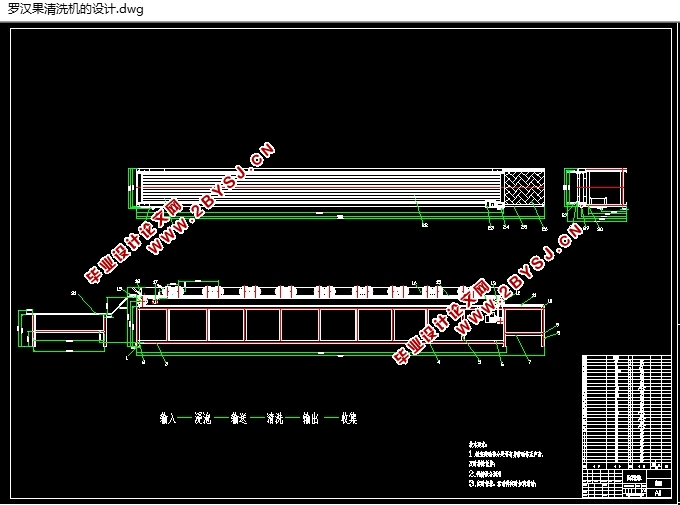Select the drawing name cell in title block

pos(635,478)
